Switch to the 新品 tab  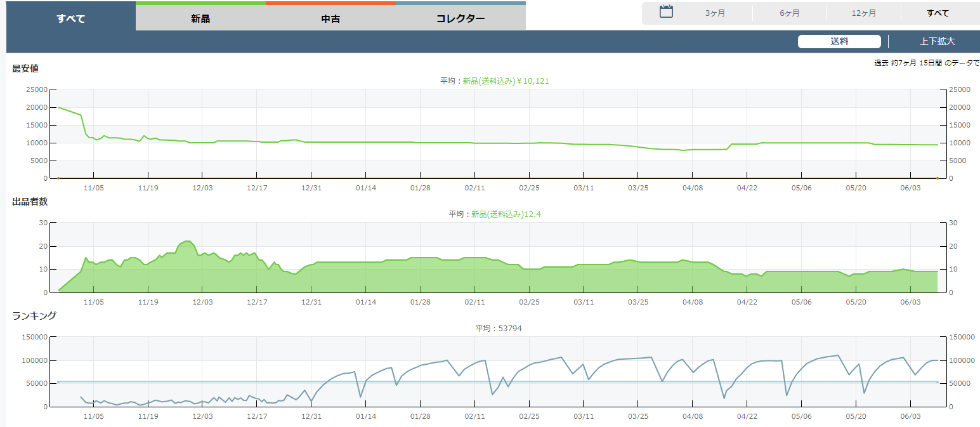(x=200, y=18)
